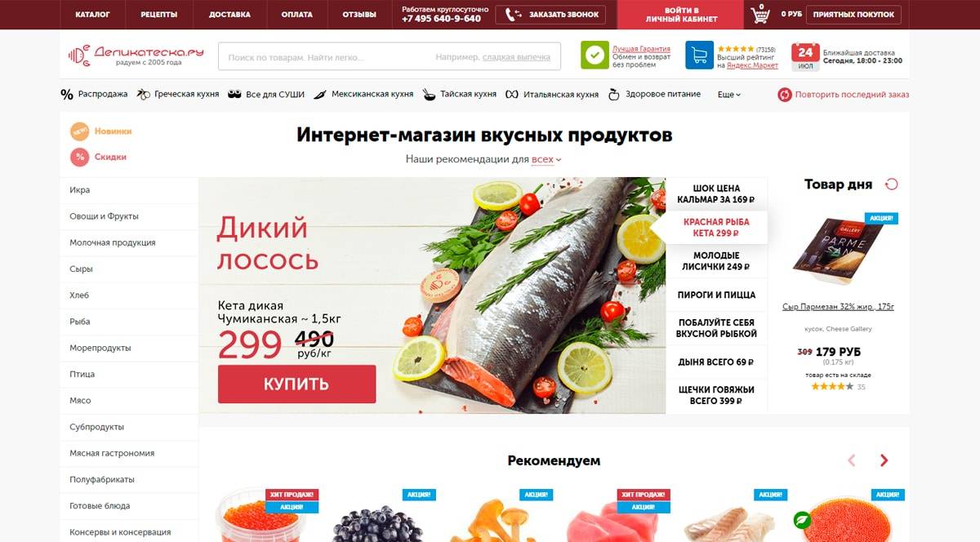Viewport: 980px width, 542px height.
Task: Open the Сыр Пармезан 32% product link
Action: 838,307
